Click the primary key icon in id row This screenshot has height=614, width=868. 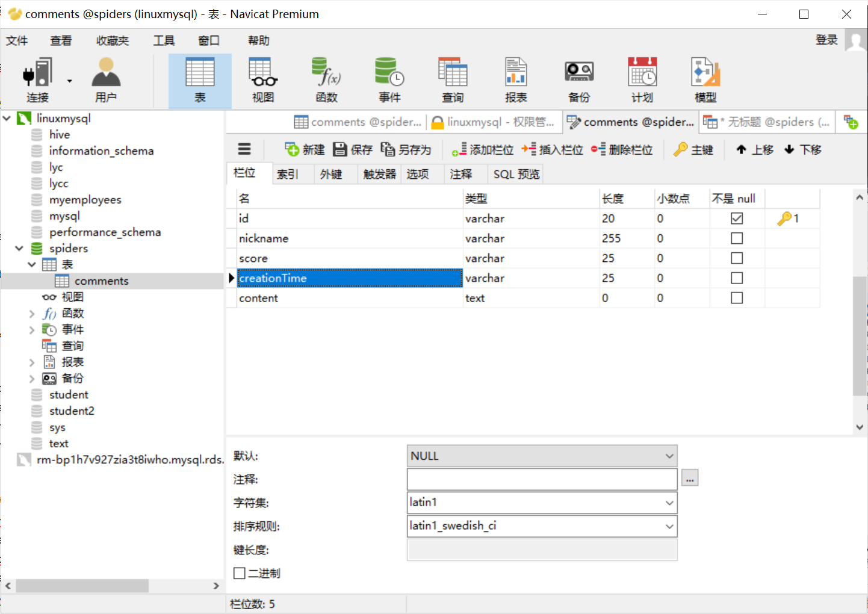[x=784, y=219]
